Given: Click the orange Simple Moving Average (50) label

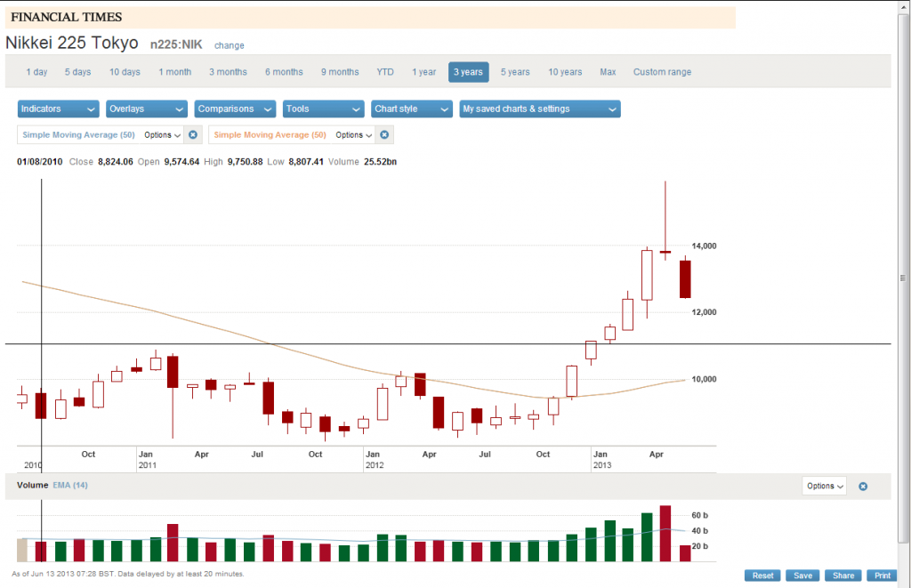Looking at the screenshot, I should pyautogui.click(x=270, y=135).
